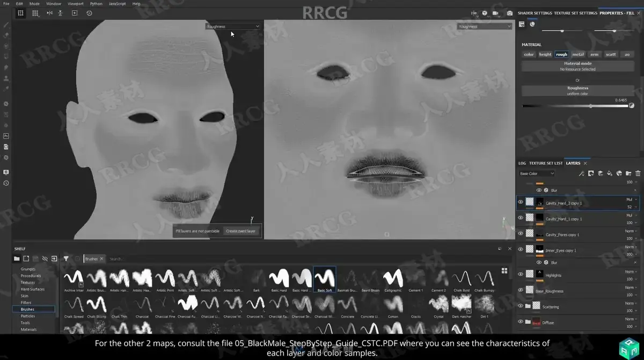Open right viewport Roughness channel dropdown
Screen dimensions: 644x360
(x=485, y=26)
